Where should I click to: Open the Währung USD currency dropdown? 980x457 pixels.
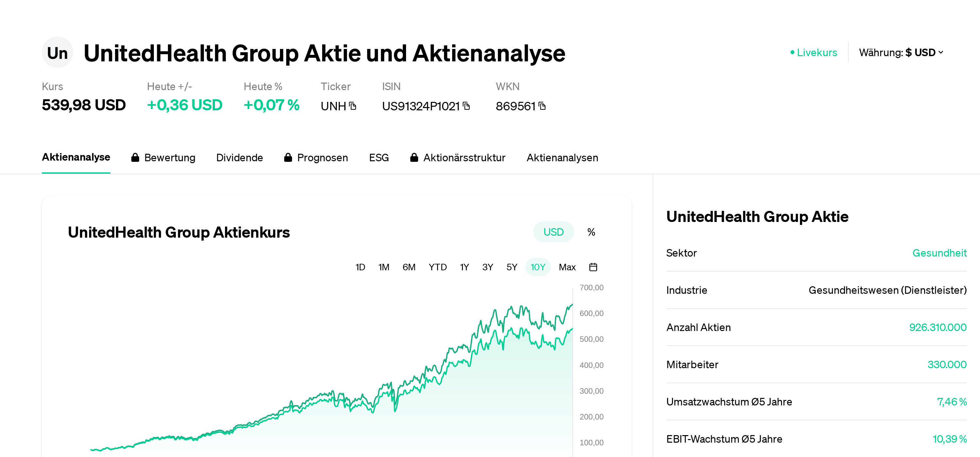point(901,53)
